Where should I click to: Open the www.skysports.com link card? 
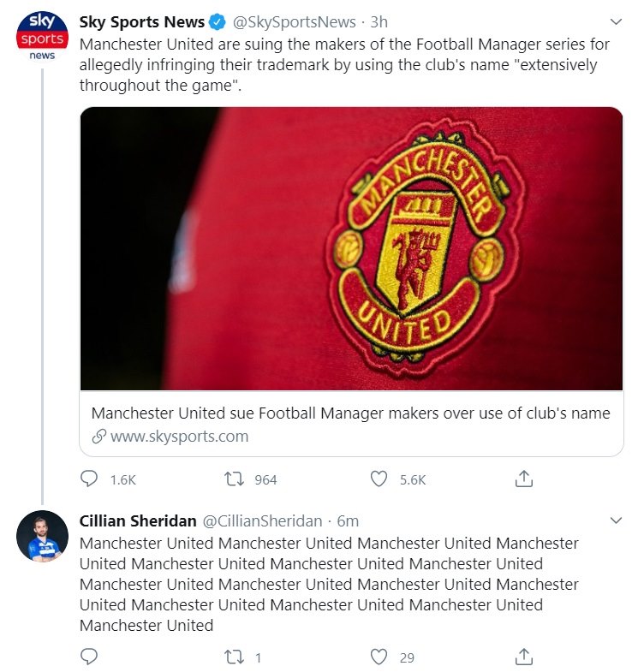pos(351,424)
